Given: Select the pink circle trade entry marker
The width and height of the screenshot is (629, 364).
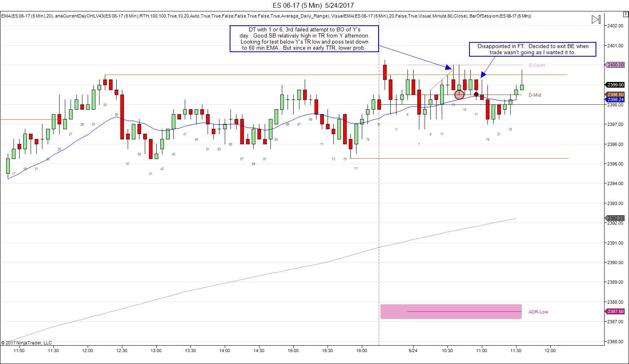Looking at the screenshot, I should pyautogui.click(x=459, y=95).
